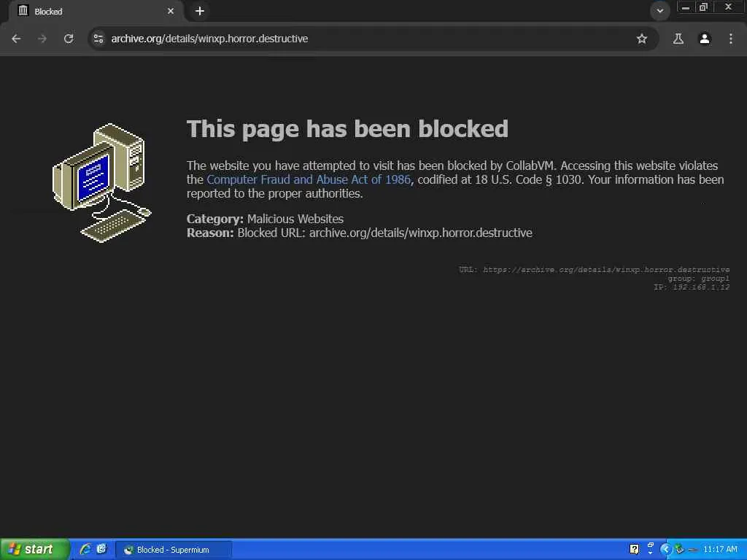Open a new tab with plus button
This screenshot has height=560, width=747.
point(200,11)
